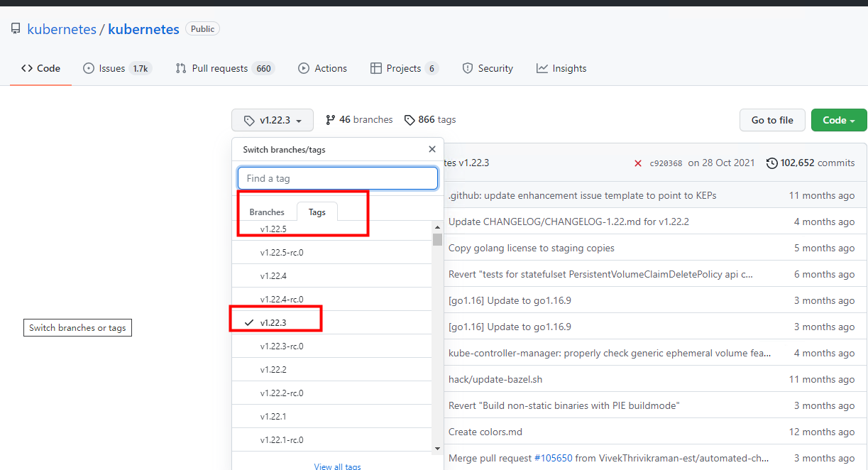The image size is (868, 470).
Task: Open commit 'hack/update-bazel.sh'
Action: [495, 379]
